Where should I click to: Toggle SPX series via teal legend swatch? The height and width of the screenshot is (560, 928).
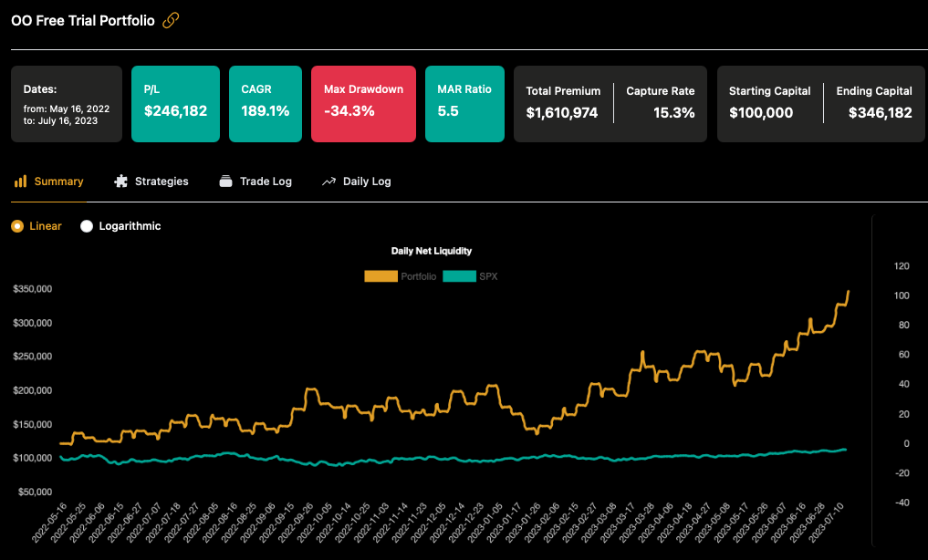pos(459,276)
